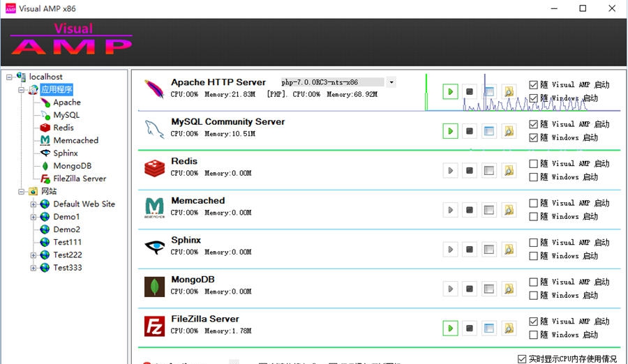Select Redis in the sidebar tree
Image resolution: width=628 pixels, height=364 pixels.
pyautogui.click(x=63, y=128)
